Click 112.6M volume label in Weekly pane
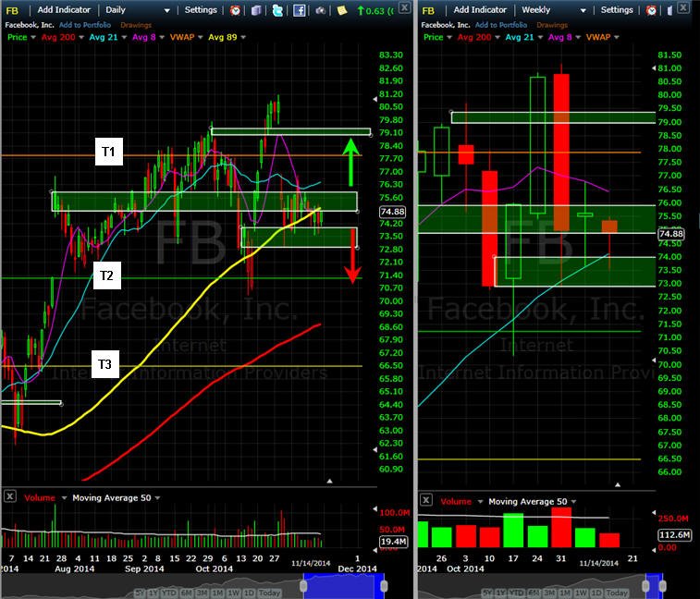 click(675, 534)
